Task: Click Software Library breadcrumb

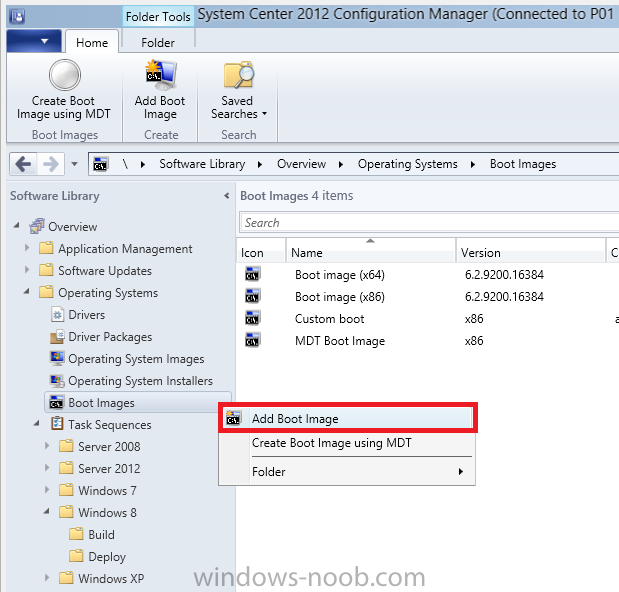Action: click(202, 164)
